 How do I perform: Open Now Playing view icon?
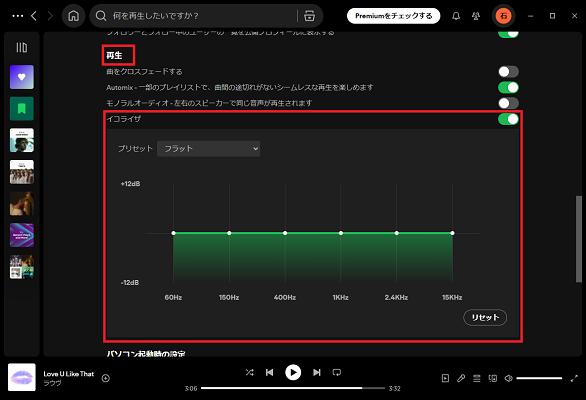click(x=445, y=378)
